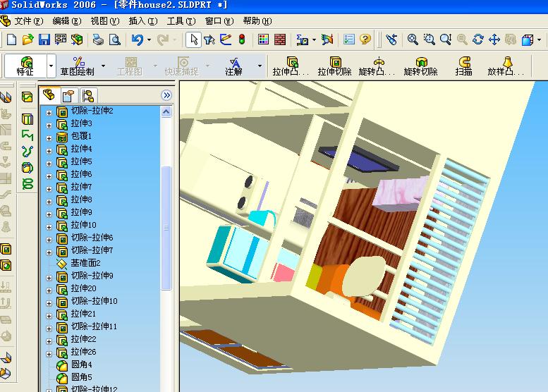The width and height of the screenshot is (548, 392).
Task: Select the 圆角4 fillet feature
Action: tap(81, 365)
